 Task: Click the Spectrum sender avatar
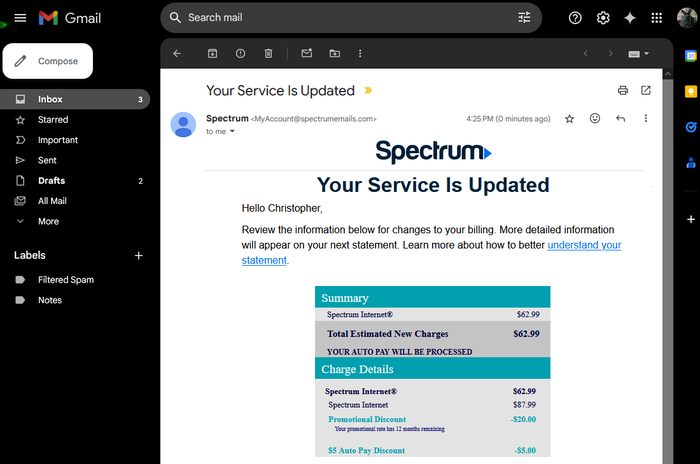pos(183,125)
